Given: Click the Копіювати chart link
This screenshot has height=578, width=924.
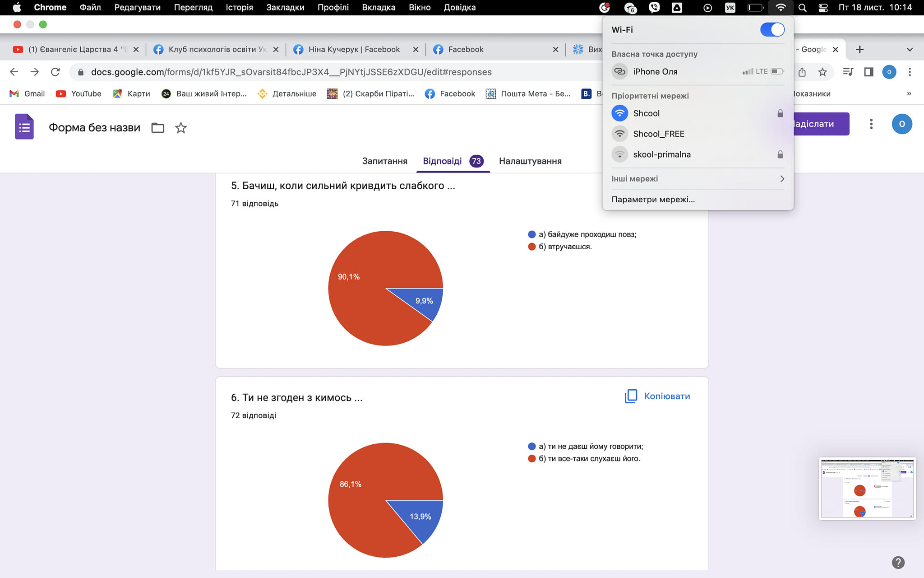Looking at the screenshot, I should pyautogui.click(x=667, y=396).
